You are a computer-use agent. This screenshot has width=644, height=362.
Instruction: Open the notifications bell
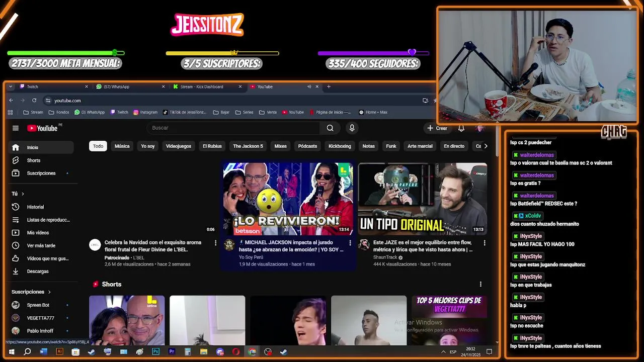pos(461,128)
